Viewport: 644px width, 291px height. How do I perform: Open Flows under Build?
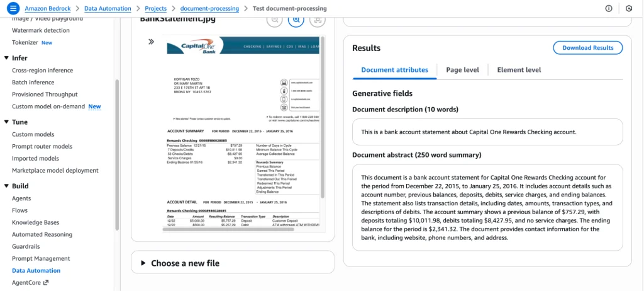pos(19,210)
